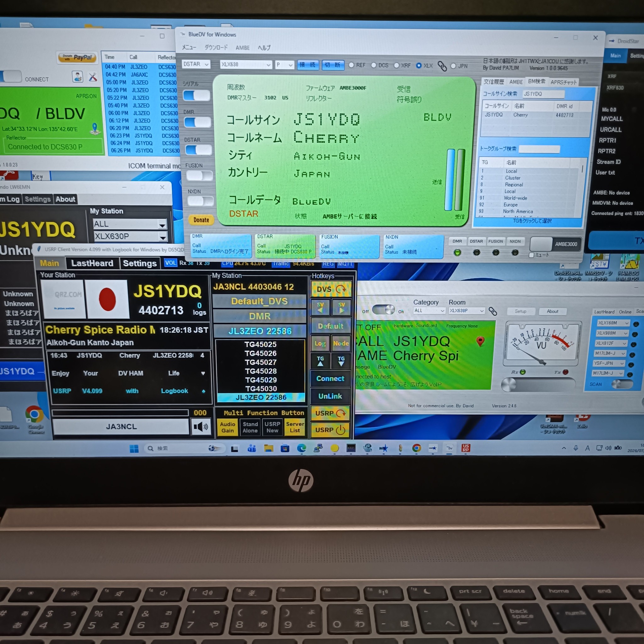Click the link chain icon in BlueDV

pyautogui.click(x=442, y=66)
